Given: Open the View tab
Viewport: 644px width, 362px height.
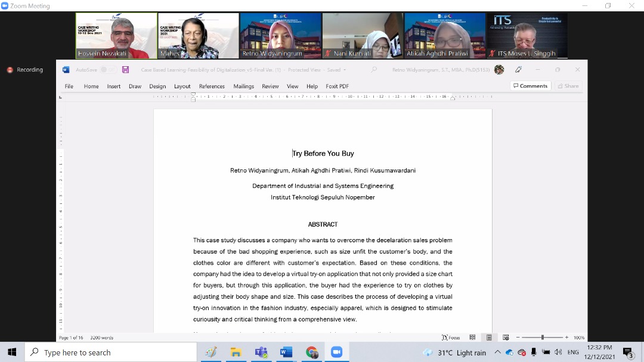Looking at the screenshot, I should [x=292, y=86].
